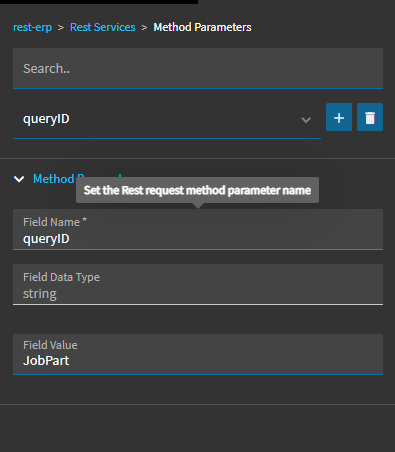Delete the queryID parameter with trash icon
The image size is (395, 452).
(x=370, y=117)
